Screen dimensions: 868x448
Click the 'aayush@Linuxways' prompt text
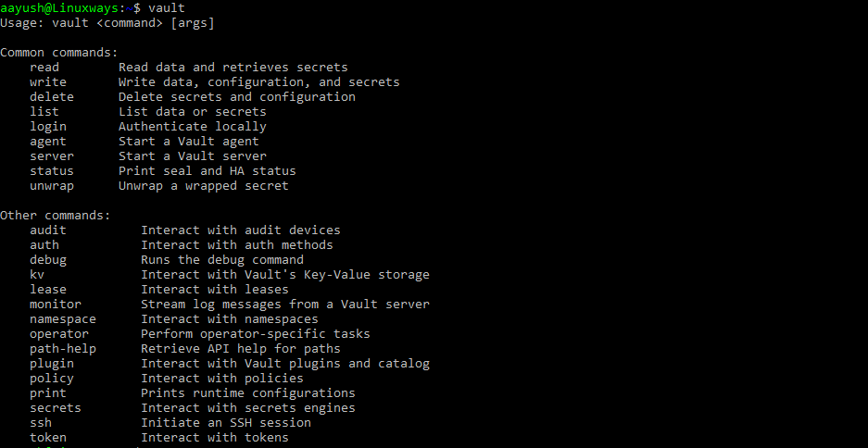(59, 8)
